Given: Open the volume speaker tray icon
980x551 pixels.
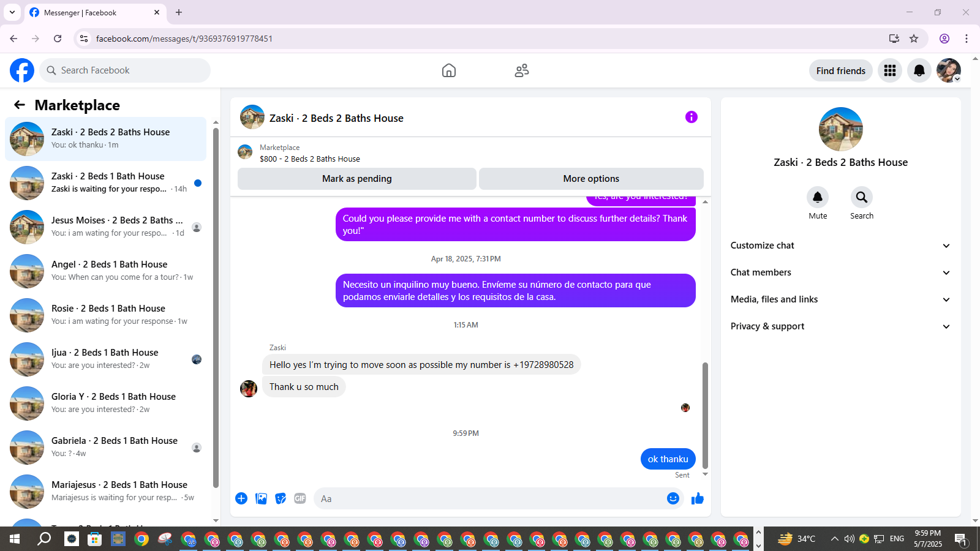Looking at the screenshot, I should 849,539.
